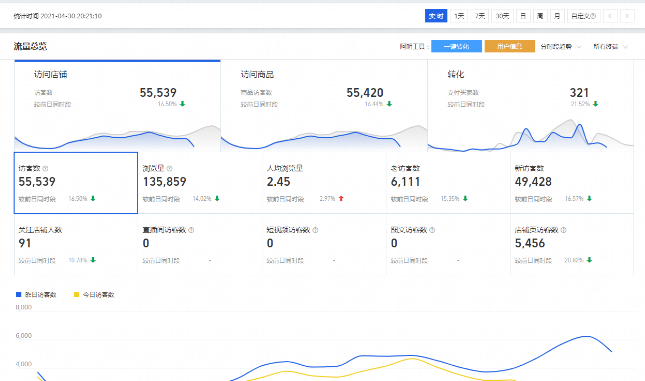The image size is (645, 381).
Task: Go to next period with right chevron
Action: (627, 16)
